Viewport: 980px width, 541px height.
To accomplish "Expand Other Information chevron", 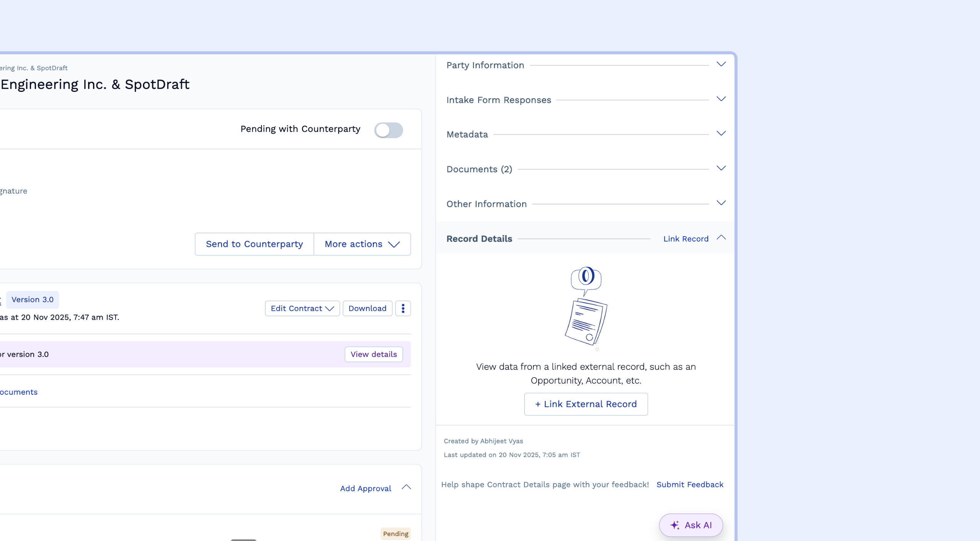I will [721, 203].
